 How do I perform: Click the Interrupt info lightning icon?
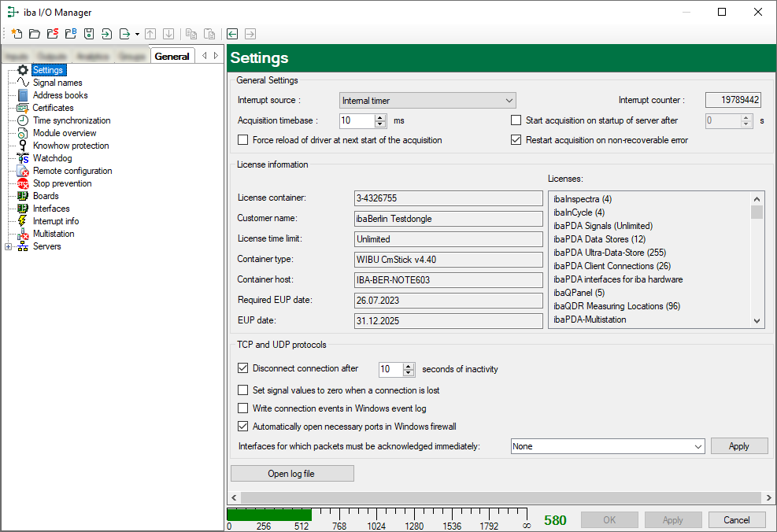[x=23, y=221]
